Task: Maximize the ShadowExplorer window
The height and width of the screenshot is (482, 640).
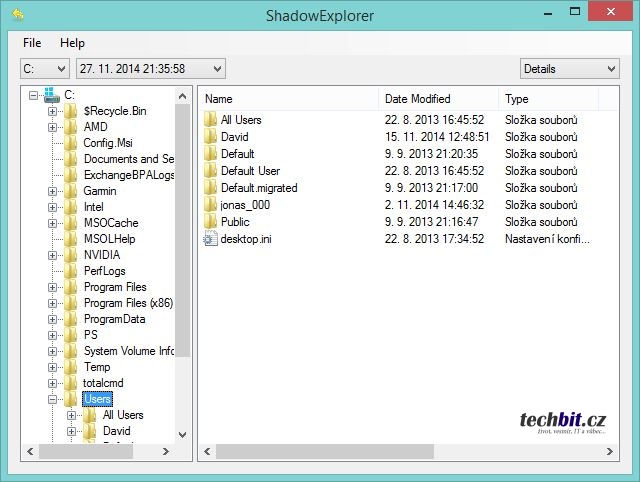Action: coord(575,11)
